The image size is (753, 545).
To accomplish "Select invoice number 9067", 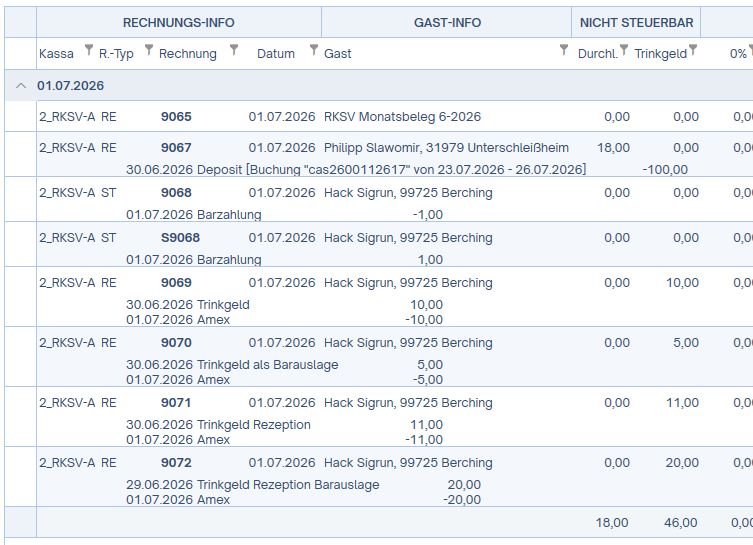I will (176, 147).
